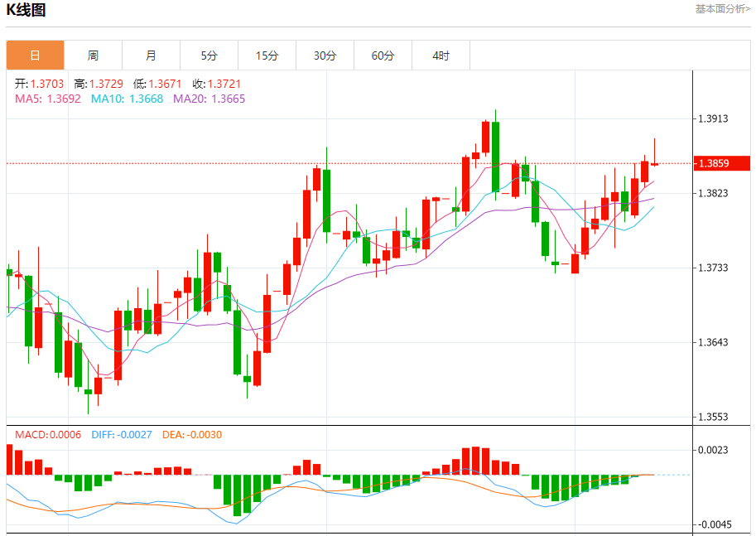Click the MACD:0.0006 indicator label
756x536 pixels.
coord(48,435)
